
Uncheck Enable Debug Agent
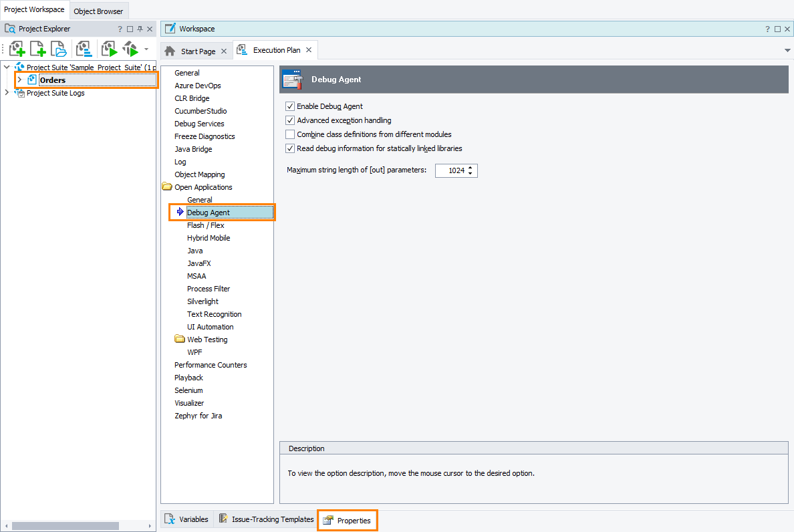(290, 106)
